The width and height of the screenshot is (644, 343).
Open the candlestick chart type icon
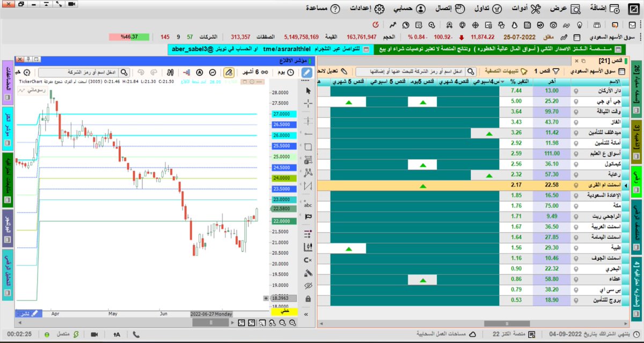[308, 247]
